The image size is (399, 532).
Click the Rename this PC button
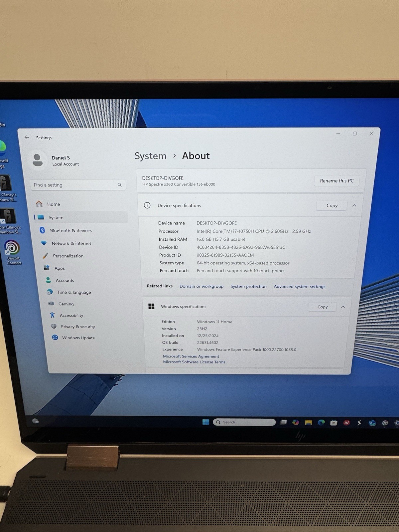[x=336, y=181]
